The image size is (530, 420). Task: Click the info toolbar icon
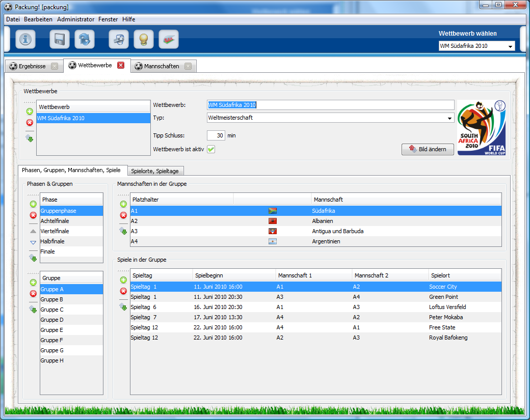pyautogui.click(x=25, y=39)
